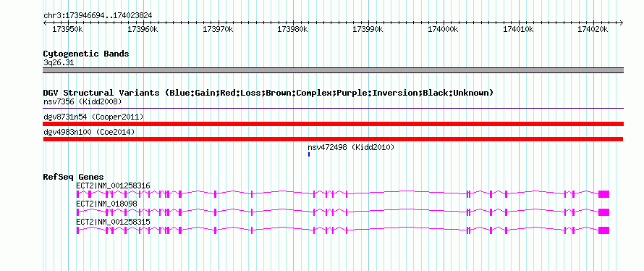644x271 pixels.
Task: Open the ECT2|NM_001258315 transcript label
Action: tap(114, 222)
